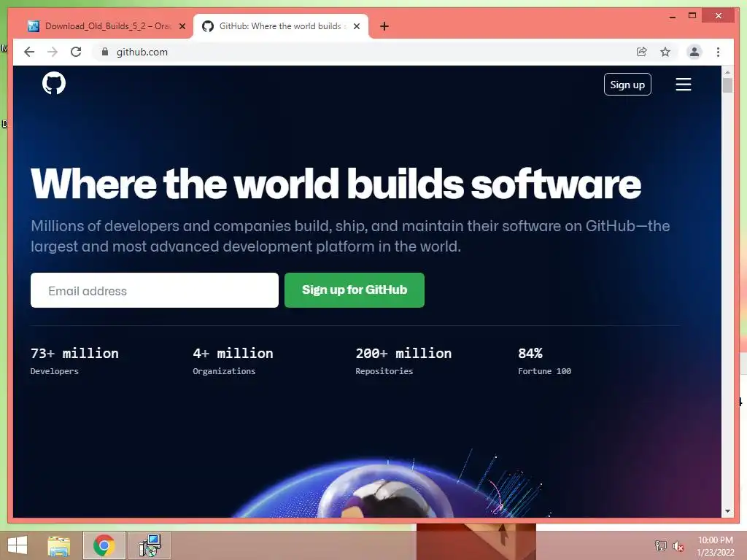View site security lock info
This screenshot has height=560, width=747.
coord(105,52)
